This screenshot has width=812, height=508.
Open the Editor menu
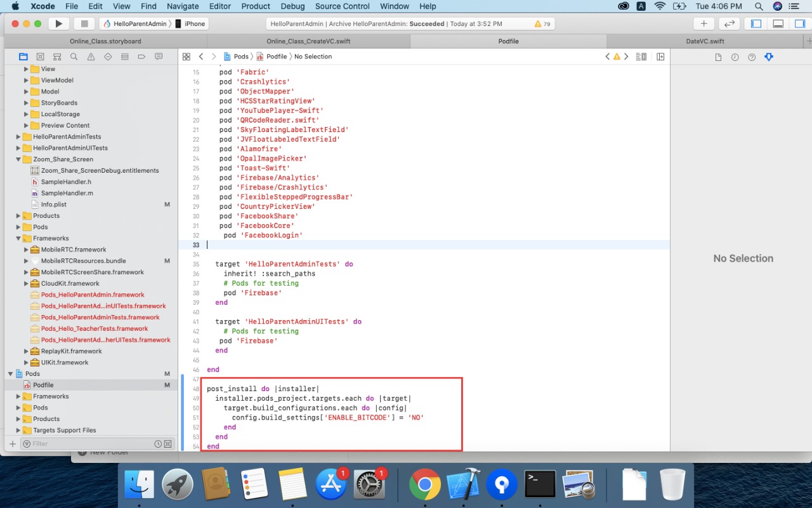(x=220, y=6)
